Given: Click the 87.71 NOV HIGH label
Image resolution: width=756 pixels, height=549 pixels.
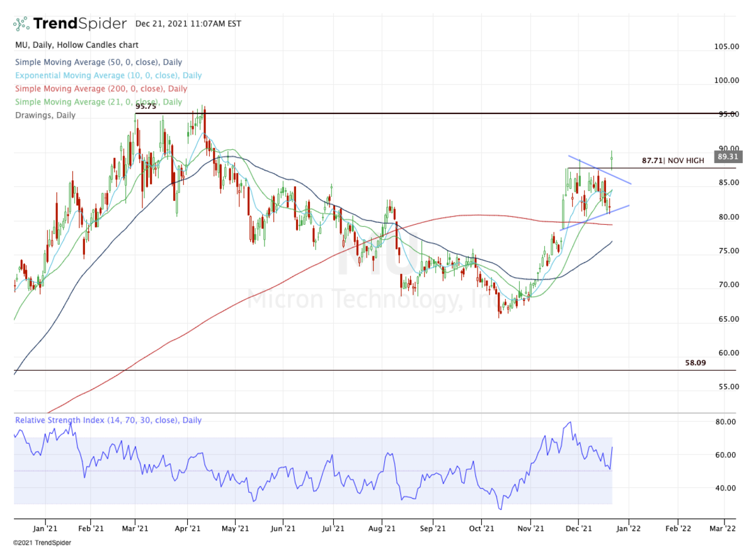Looking at the screenshot, I should click(673, 161).
